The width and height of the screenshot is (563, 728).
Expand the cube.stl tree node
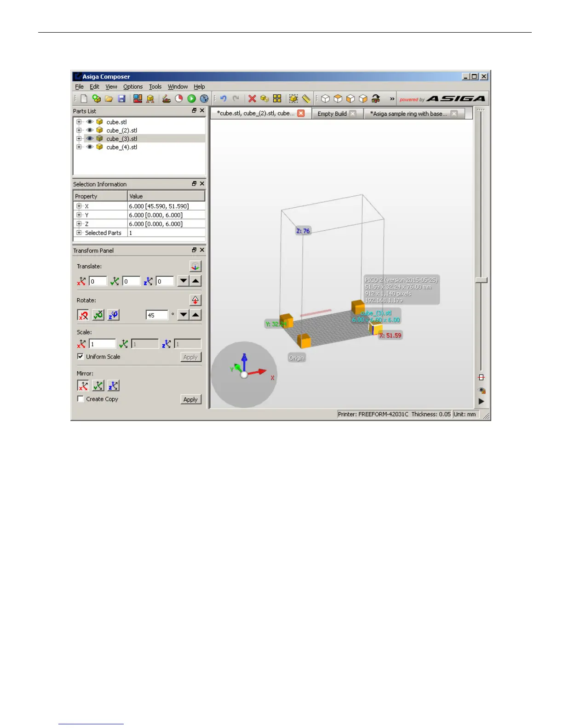point(79,122)
